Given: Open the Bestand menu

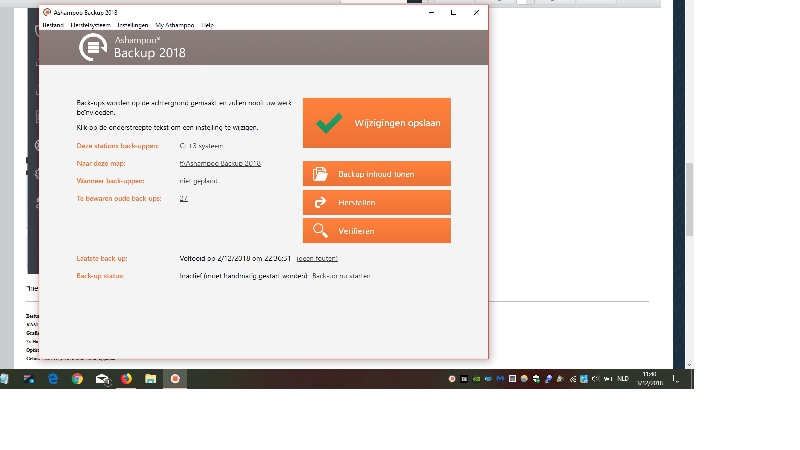Looking at the screenshot, I should tap(53, 25).
